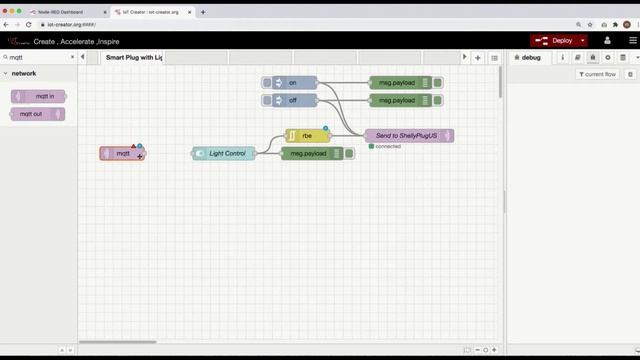Toggle debug node connected to on
The image size is (640, 360).
pos(438,83)
